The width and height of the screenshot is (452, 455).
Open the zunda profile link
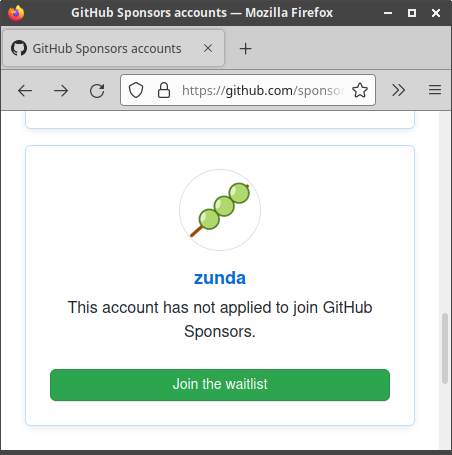(220, 278)
